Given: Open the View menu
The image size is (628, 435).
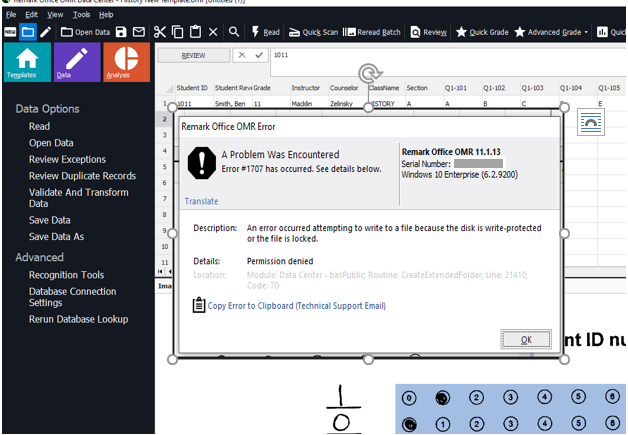Looking at the screenshot, I should click(x=55, y=15).
